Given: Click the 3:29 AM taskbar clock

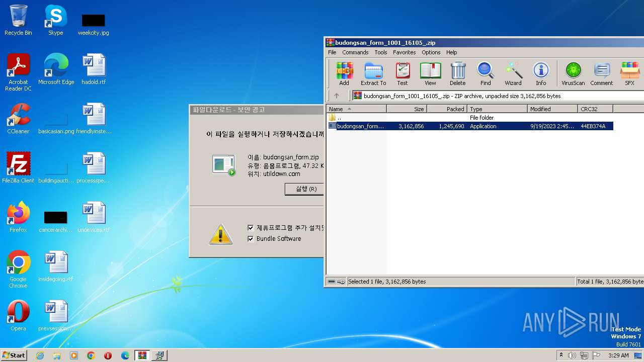Looking at the screenshot, I should pyautogui.click(x=618, y=355).
